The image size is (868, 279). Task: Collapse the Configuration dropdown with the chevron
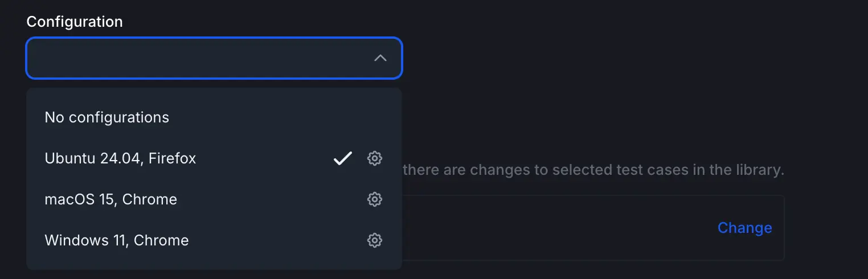click(x=380, y=58)
